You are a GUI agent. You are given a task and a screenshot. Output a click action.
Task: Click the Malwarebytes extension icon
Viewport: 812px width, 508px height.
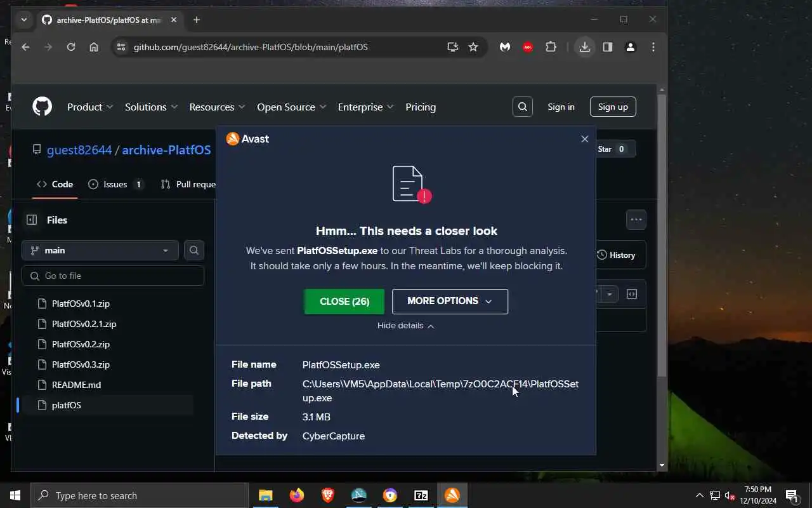[x=505, y=47]
